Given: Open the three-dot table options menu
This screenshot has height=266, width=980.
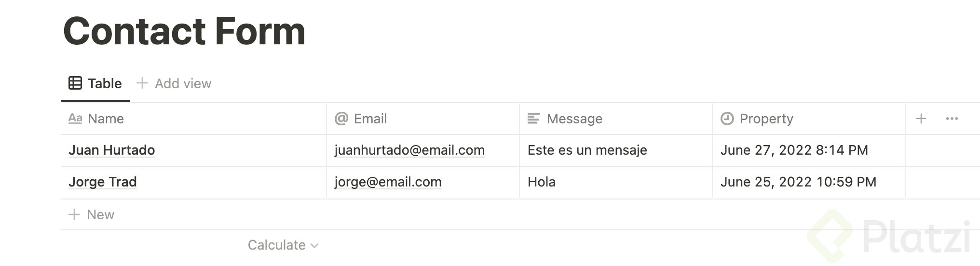Looking at the screenshot, I should pyautogui.click(x=952, y=119).
